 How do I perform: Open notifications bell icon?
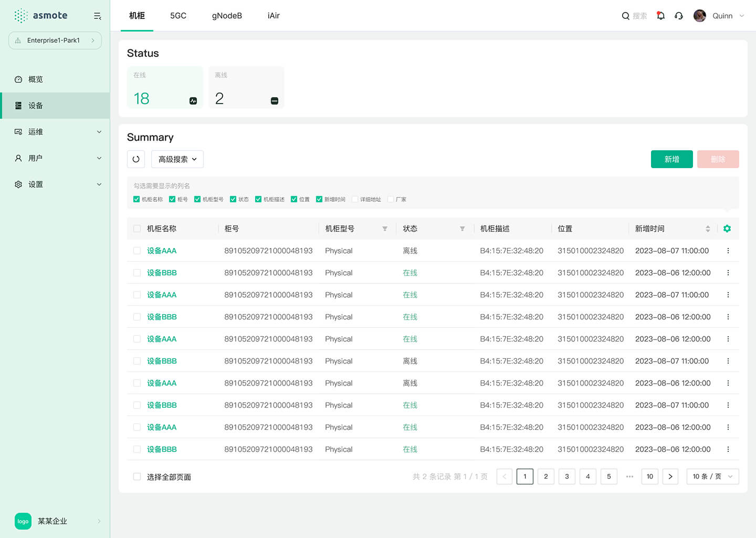(660, 16)
